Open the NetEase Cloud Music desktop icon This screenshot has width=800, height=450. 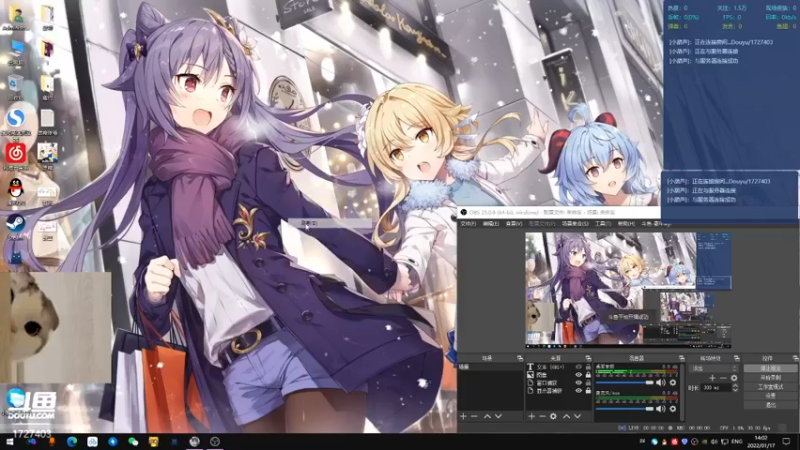tap(16, 156)
